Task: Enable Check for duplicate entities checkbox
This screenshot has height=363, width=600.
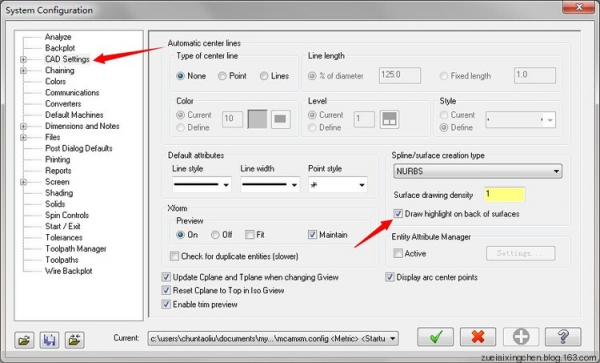Action: 174,256
